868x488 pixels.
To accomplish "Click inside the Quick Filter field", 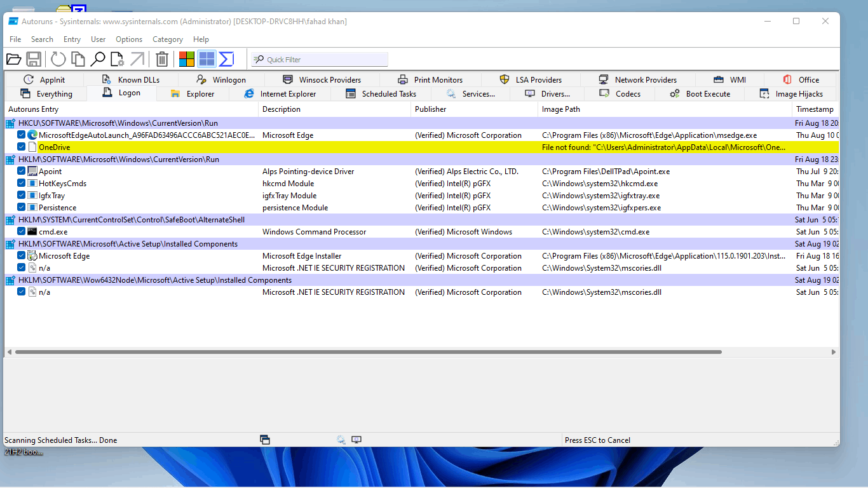I will pos(320,59).
